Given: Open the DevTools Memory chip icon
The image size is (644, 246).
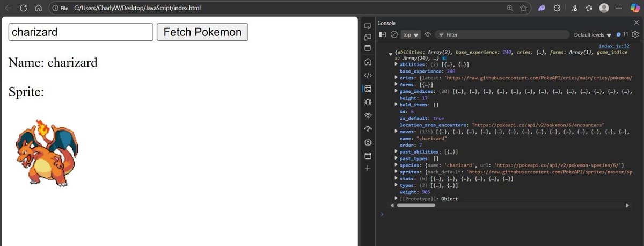Looking at the screenshot, I should [368, 142].
